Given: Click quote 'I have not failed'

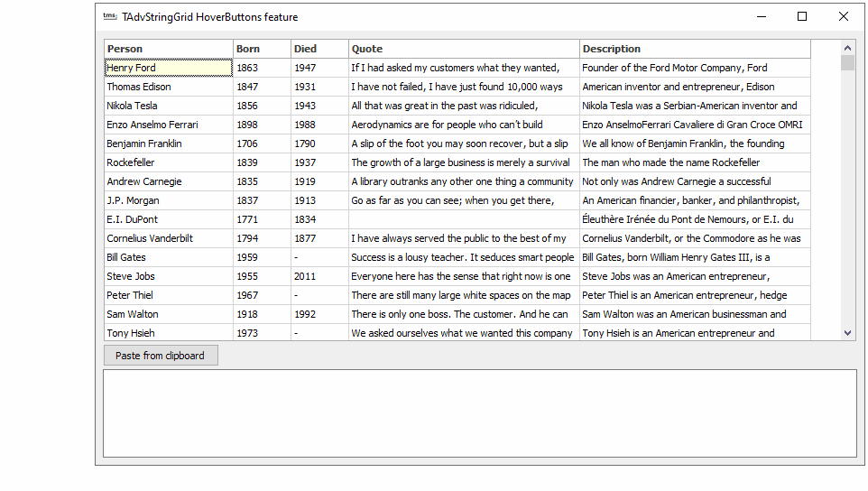Looking at the screenshot, I should tap(464, 87).
